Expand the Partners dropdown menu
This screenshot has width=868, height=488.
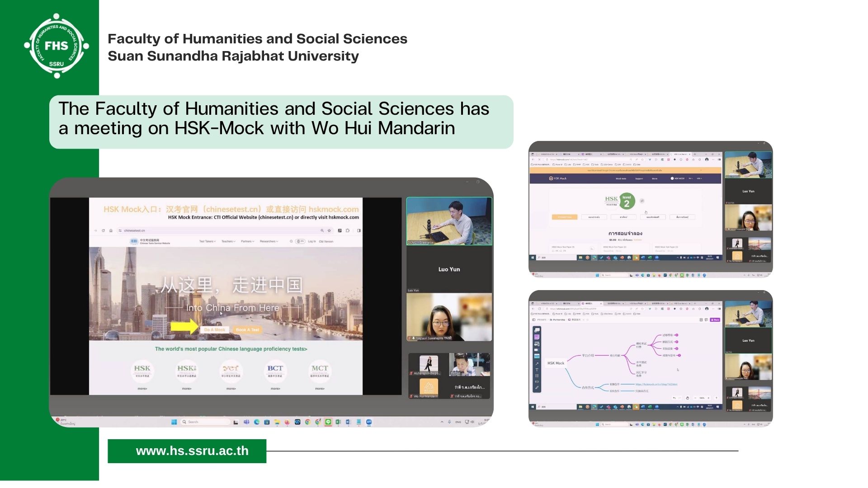click(247, 241)
